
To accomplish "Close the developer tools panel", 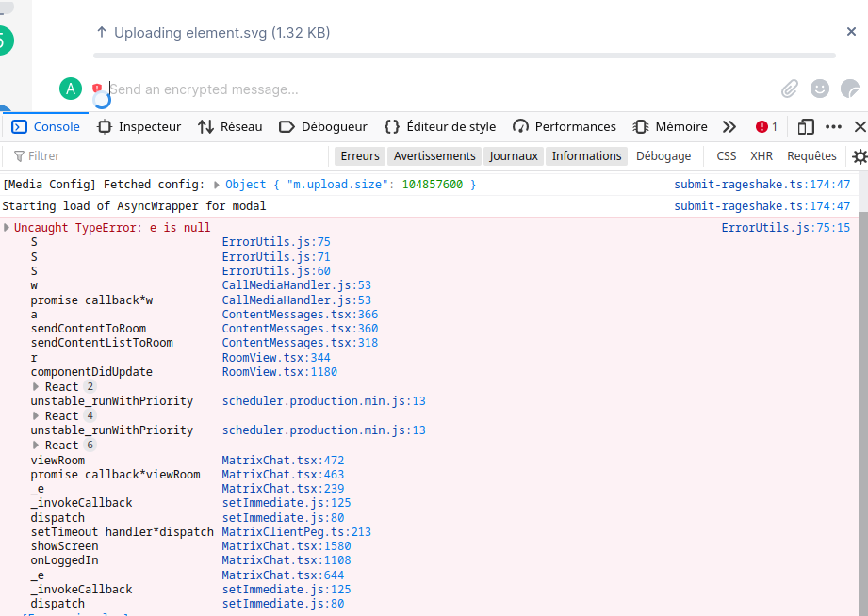I will (860, 127).
